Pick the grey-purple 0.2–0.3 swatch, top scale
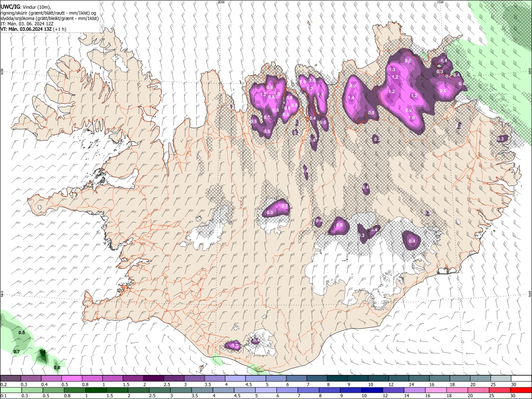 tap(10, 379)
